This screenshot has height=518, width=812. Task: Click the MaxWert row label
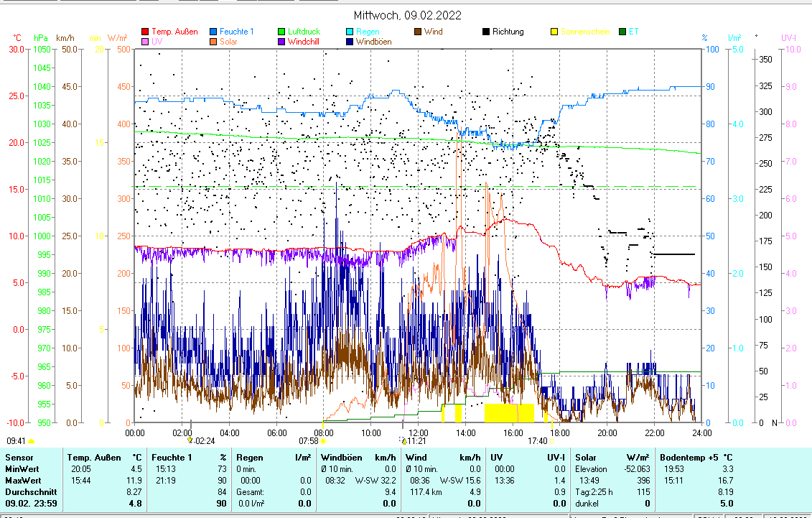22,480
